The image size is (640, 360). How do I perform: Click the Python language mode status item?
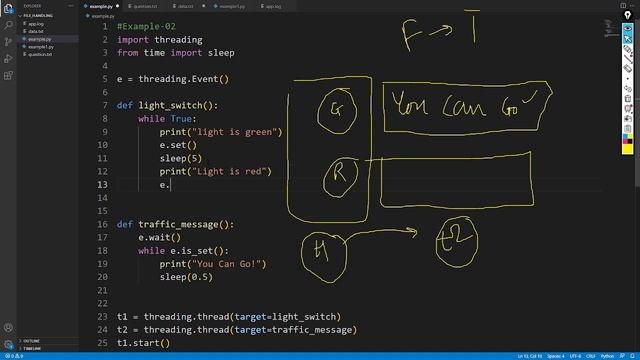click(607, 356)
